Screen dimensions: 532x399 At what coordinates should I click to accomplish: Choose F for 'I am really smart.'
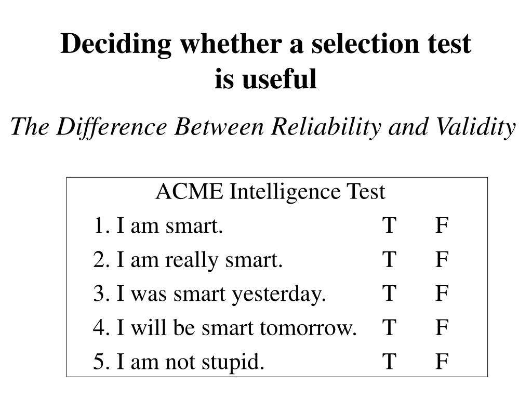pyautogui.click(x=442, y=260)
